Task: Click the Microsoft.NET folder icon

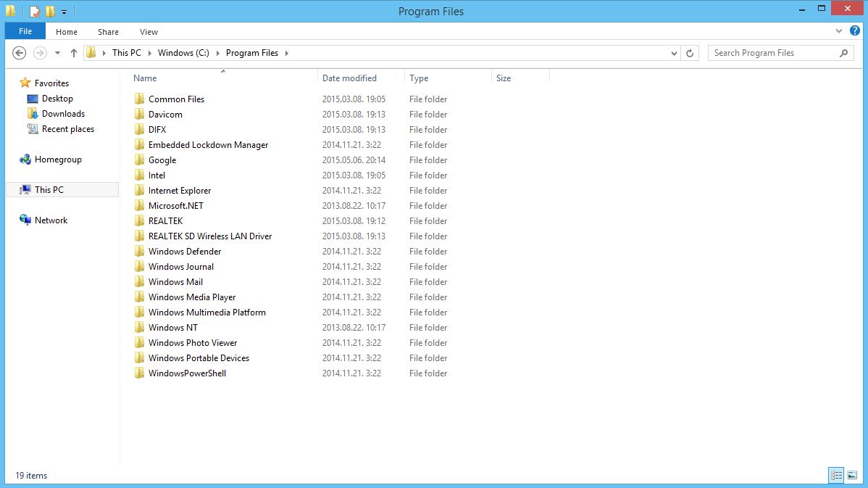Action: pyautogui.click(x=139, y=205)
